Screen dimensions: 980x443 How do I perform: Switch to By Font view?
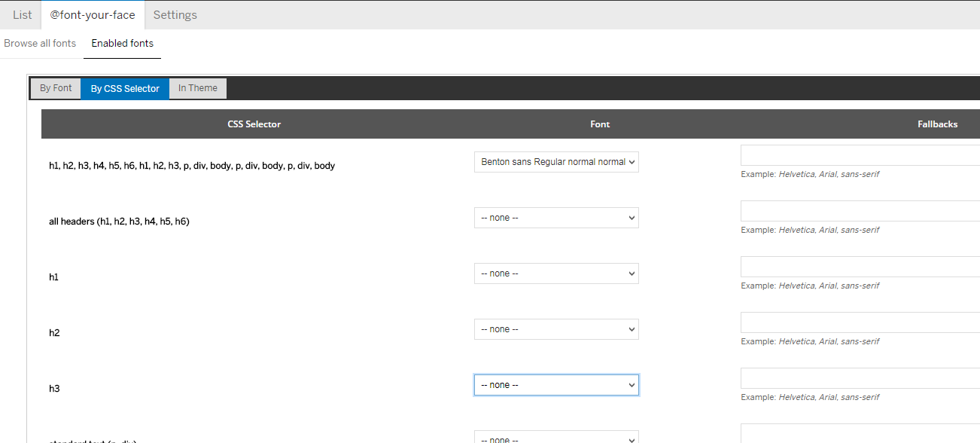56,88
